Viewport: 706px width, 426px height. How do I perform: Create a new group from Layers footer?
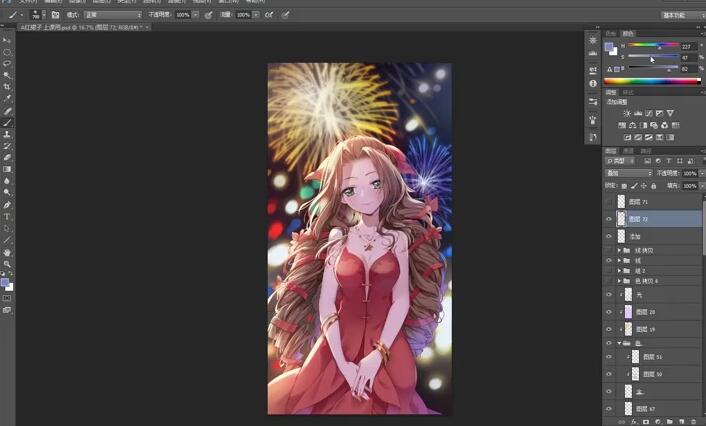pos(670,422)
